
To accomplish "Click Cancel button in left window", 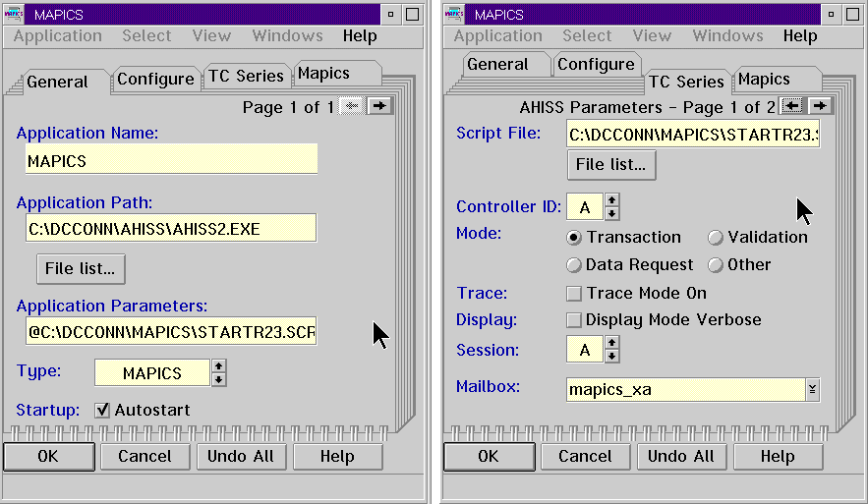I will (x=145, y=457).
